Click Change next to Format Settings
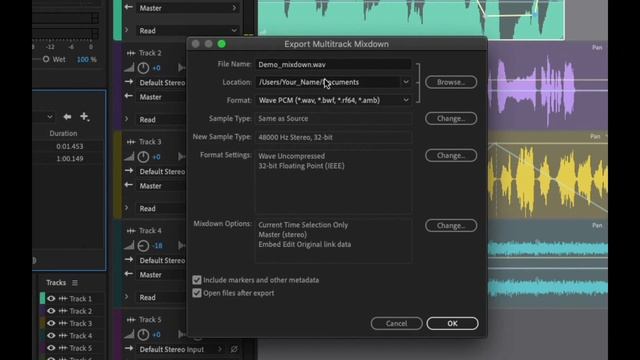Viewport: 640px width, 360px height. pos(451,155)
